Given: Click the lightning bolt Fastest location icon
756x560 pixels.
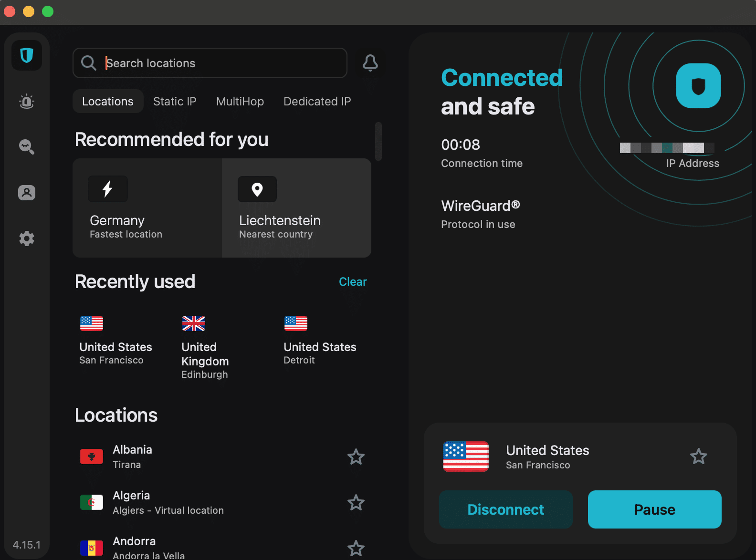Looking at the screenshot, I should point(108,189).
